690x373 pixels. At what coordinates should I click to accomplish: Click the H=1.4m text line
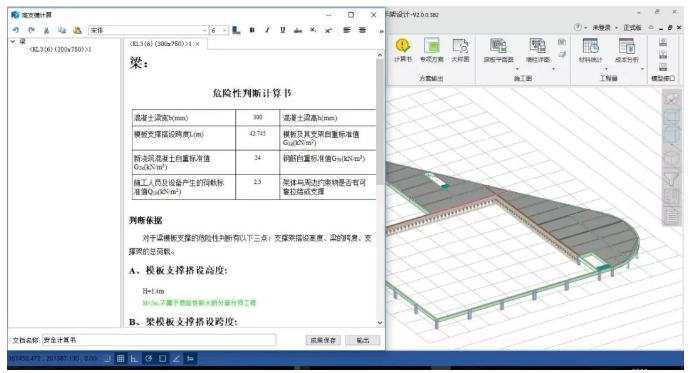[x=154, y=291]
